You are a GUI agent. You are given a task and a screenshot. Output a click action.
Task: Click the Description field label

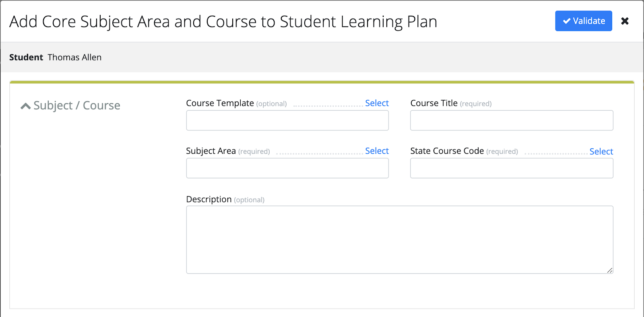click(208, 199)
